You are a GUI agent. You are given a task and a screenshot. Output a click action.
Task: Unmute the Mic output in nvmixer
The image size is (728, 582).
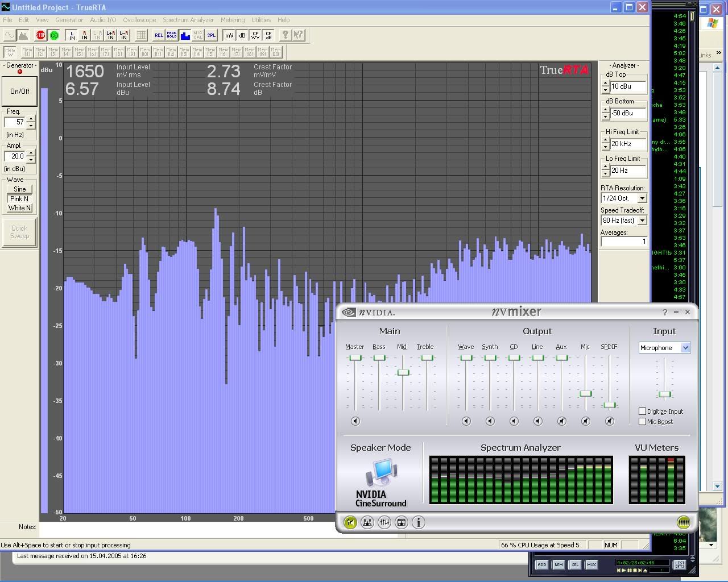click(x=585, y=421)
